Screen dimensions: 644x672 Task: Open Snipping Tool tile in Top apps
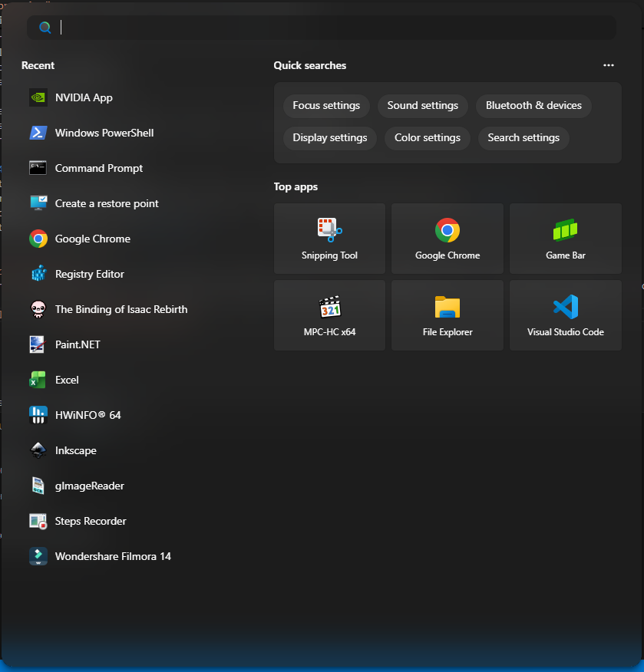pos(329,239)
